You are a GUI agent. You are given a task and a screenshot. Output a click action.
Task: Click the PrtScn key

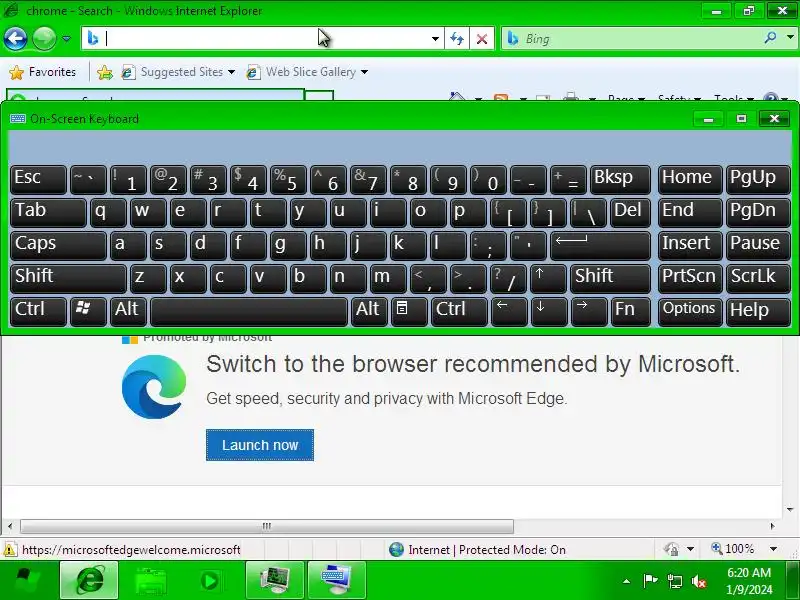pos(690,278)
